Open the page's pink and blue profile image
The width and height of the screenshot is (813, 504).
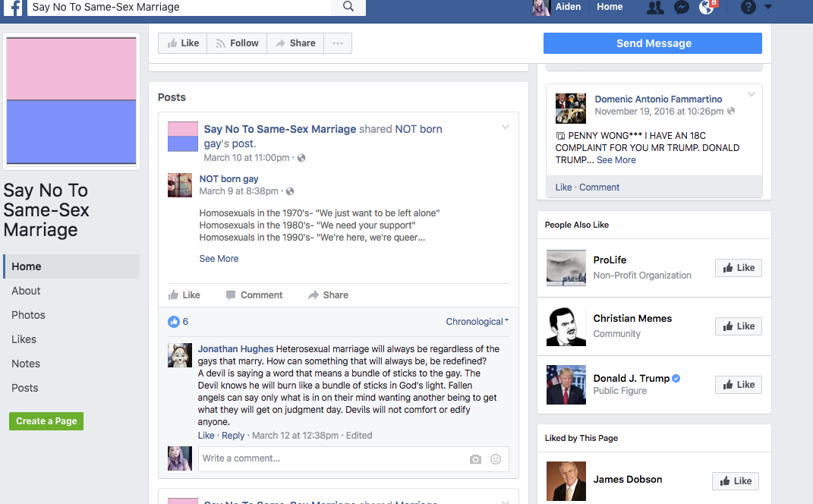71,101
